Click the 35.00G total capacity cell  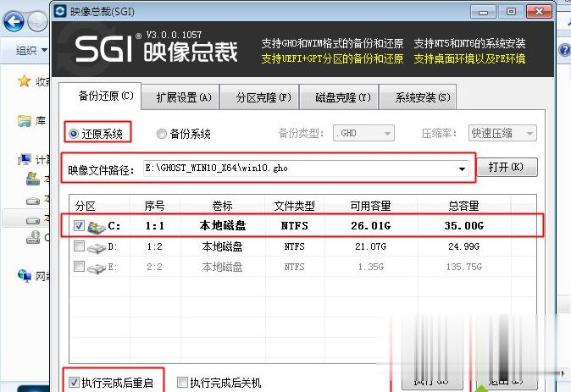(x=464, y=226)
